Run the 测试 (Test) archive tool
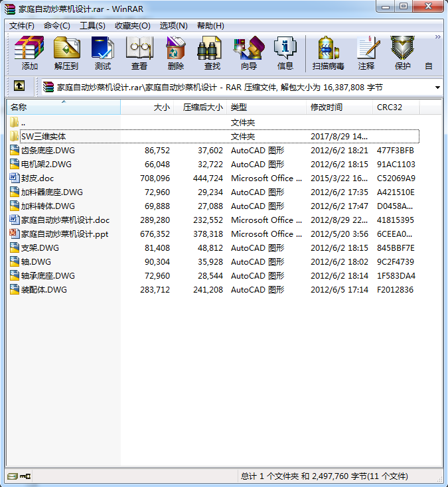The image size is (448, 487). (103, 53)
